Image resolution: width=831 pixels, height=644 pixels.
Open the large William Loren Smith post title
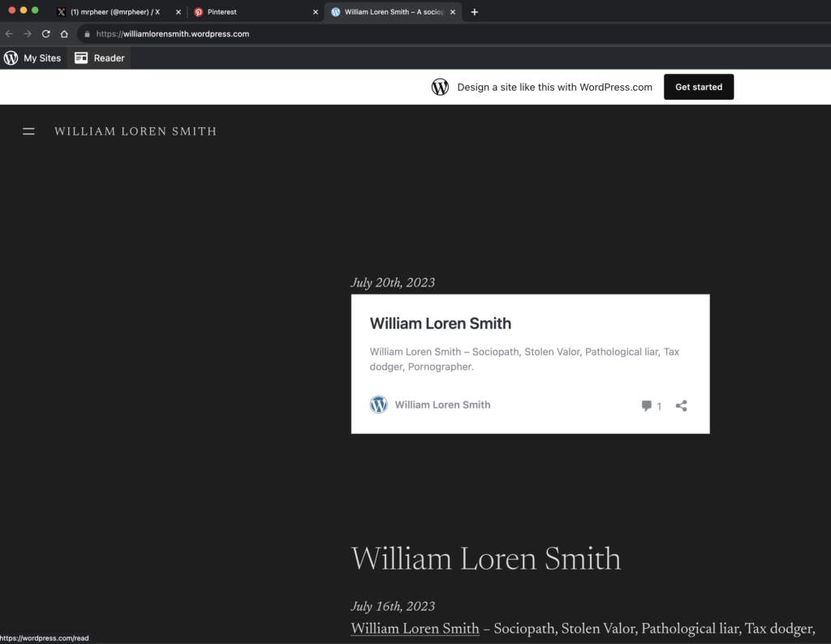click(486, 559)
